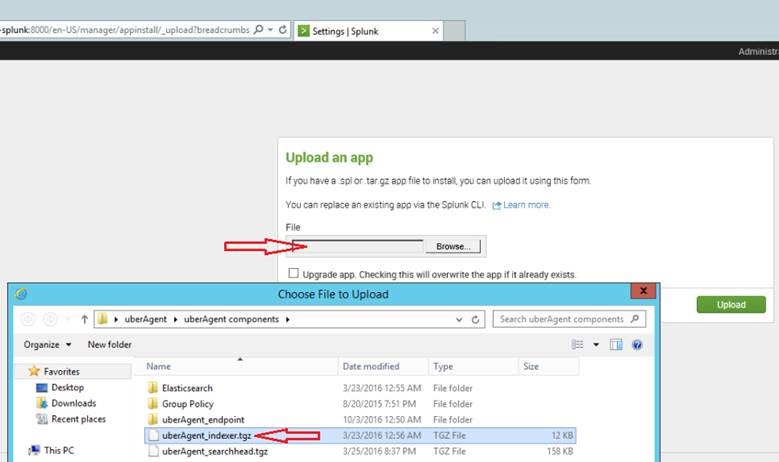This screenshot has width=779, height=462.
Task: Go back in the file dialog
Action: pyautogui.click(x=28, y=319)
